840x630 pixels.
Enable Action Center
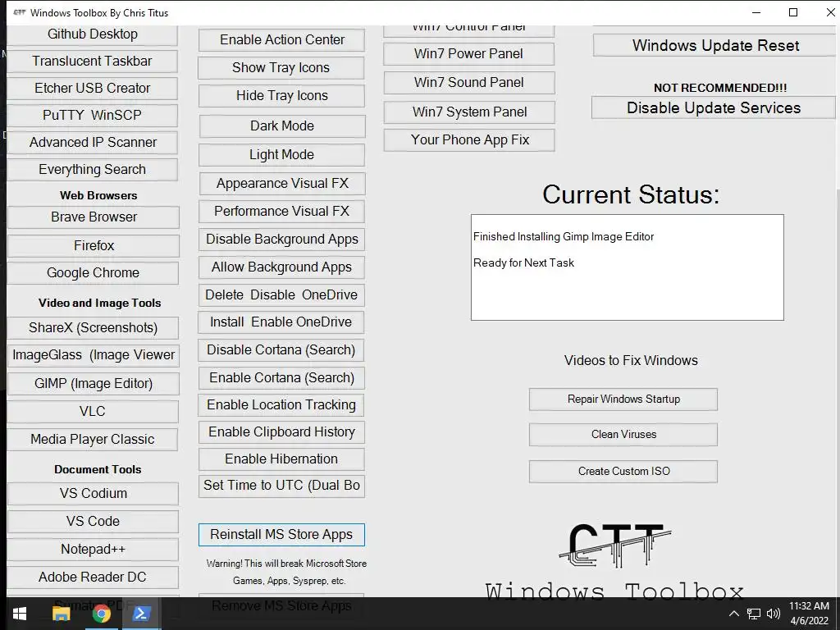(282, 40)
